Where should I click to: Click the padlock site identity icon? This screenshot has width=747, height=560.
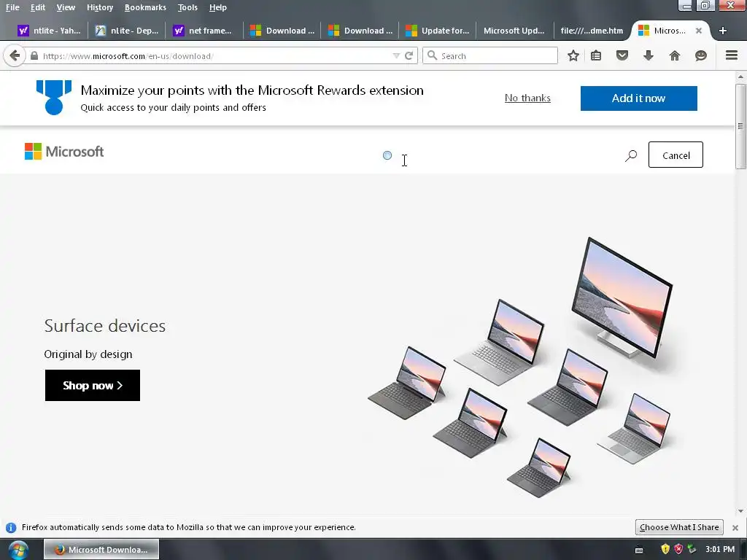tap(34, 55)
